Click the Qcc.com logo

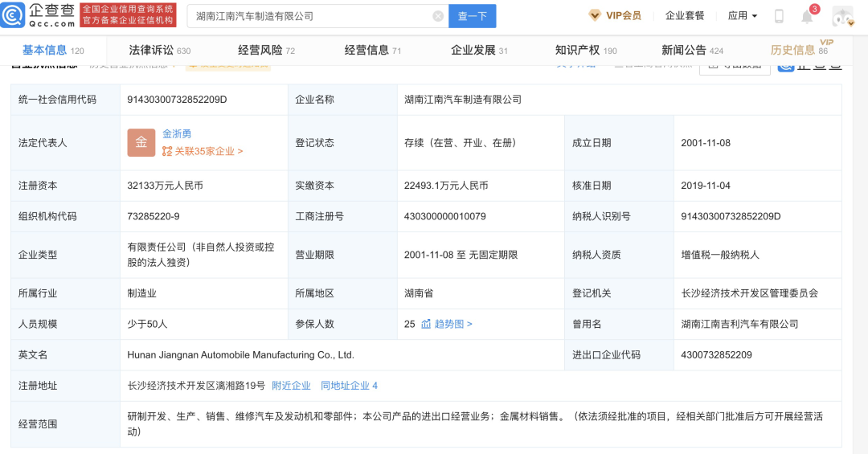coord(38,15)
